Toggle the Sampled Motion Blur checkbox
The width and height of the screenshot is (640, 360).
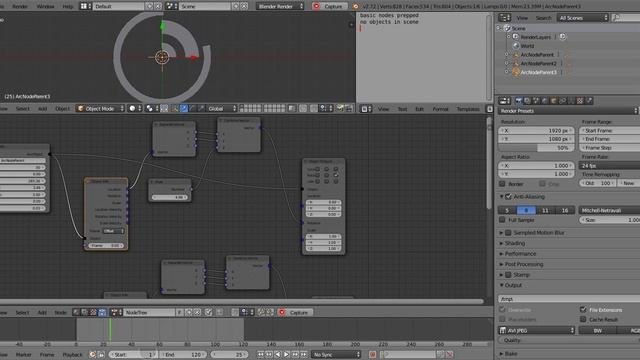tap(508, 233)
